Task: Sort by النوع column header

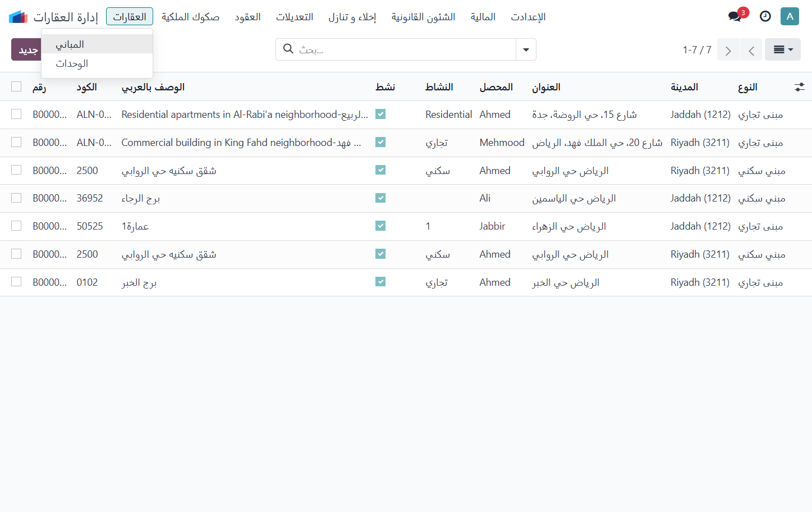Action: coord(747,87)
